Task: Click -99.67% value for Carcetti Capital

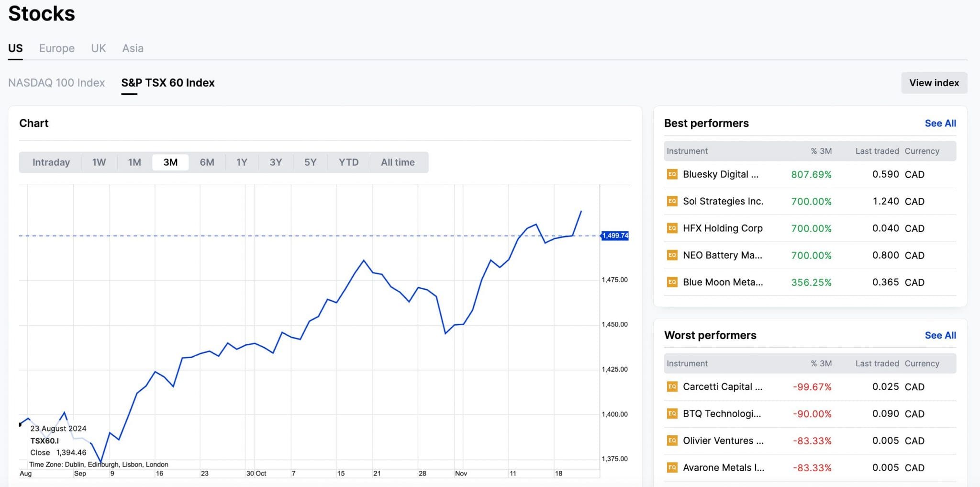Action: [812, 386]
